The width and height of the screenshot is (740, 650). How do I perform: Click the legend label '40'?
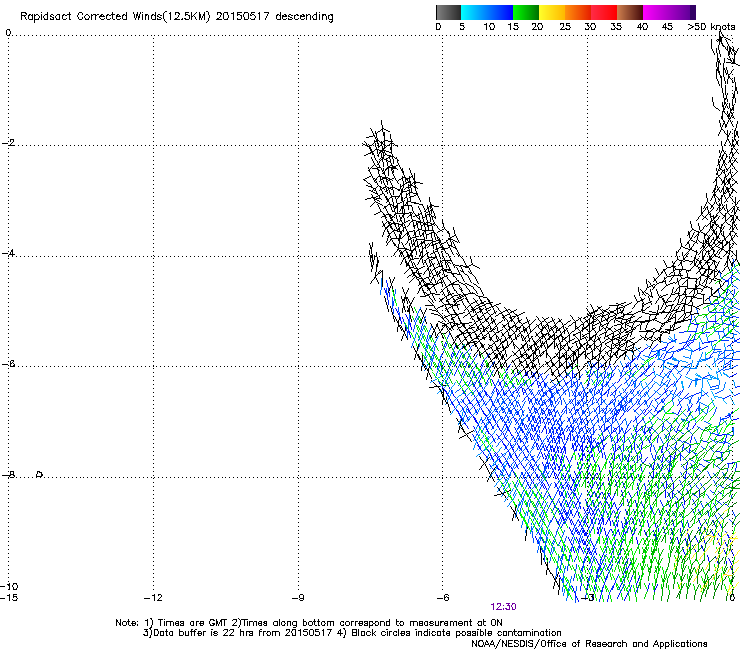[642, 27]
